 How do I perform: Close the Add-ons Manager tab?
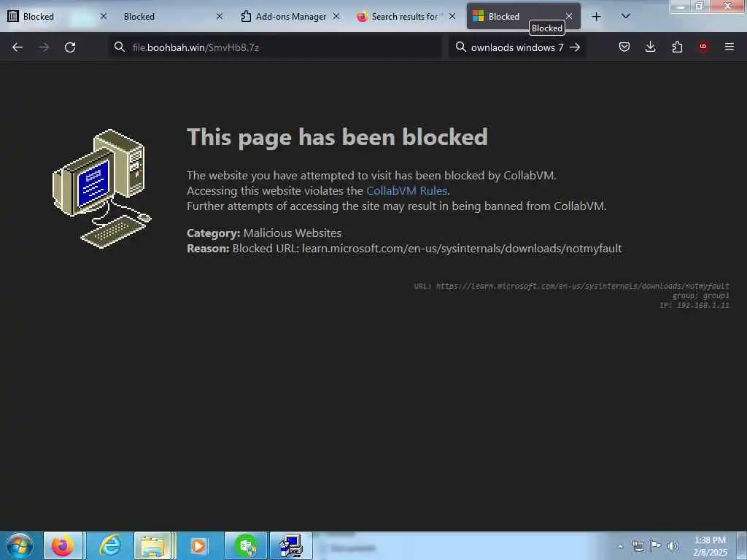coord(336,16)
